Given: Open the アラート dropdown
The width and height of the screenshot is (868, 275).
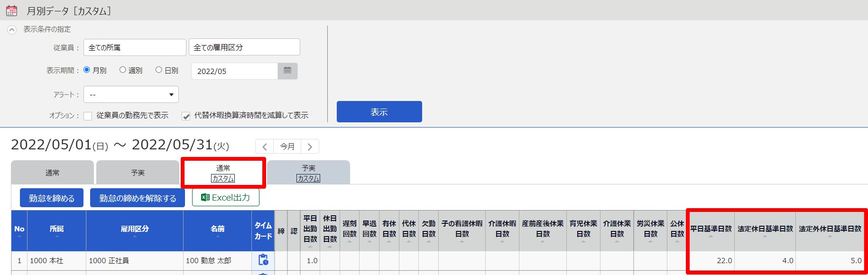Looking at the screenshot, I should pos(131,94).
